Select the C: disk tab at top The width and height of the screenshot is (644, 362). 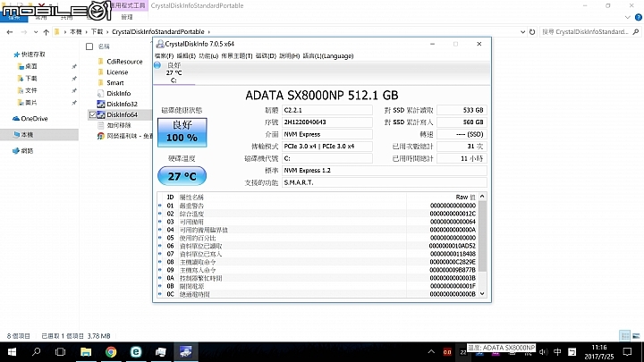(x=174, y=72)
